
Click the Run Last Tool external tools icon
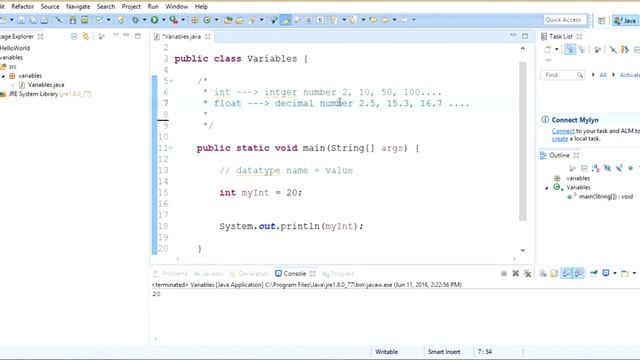[x=174, y=20]
